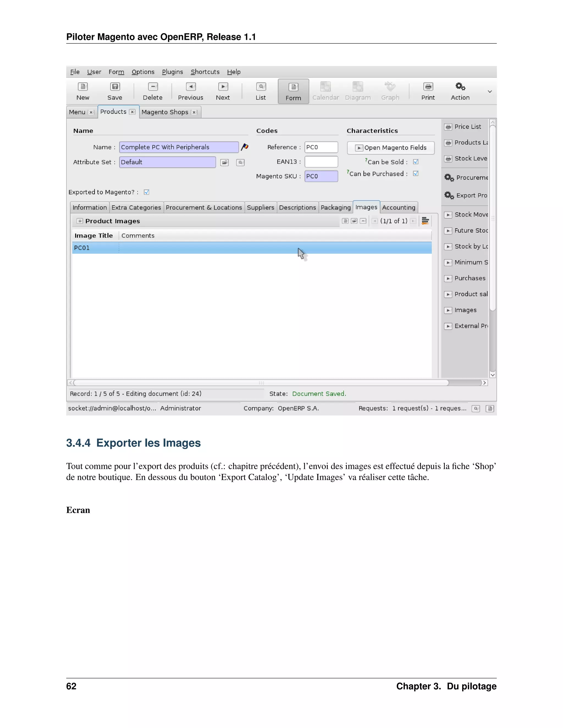The width and height of the screenshot is (563, 728).
Task: Open selected Product Images entry icon
Action: point(354,221)
